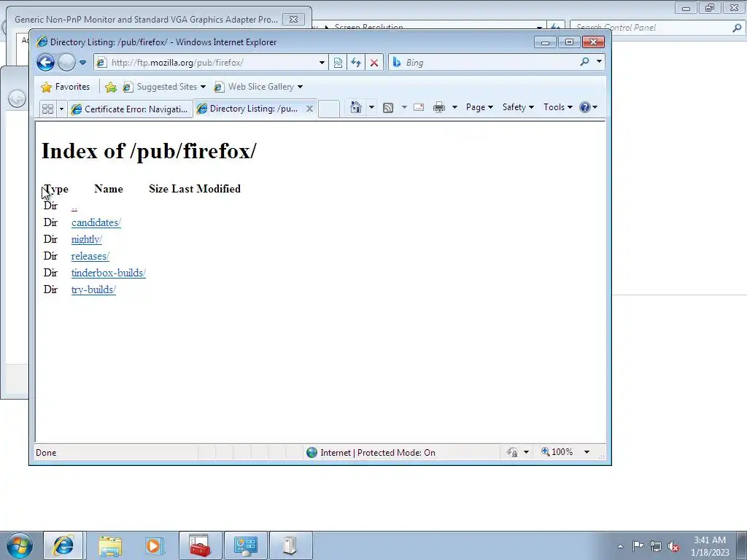Click the greyed Forward arrow button

(66, 63)
